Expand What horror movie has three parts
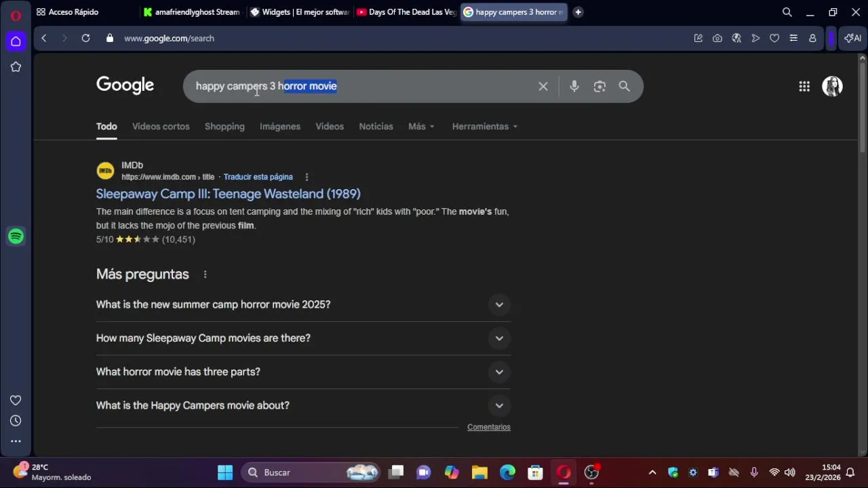 [303, 372]
